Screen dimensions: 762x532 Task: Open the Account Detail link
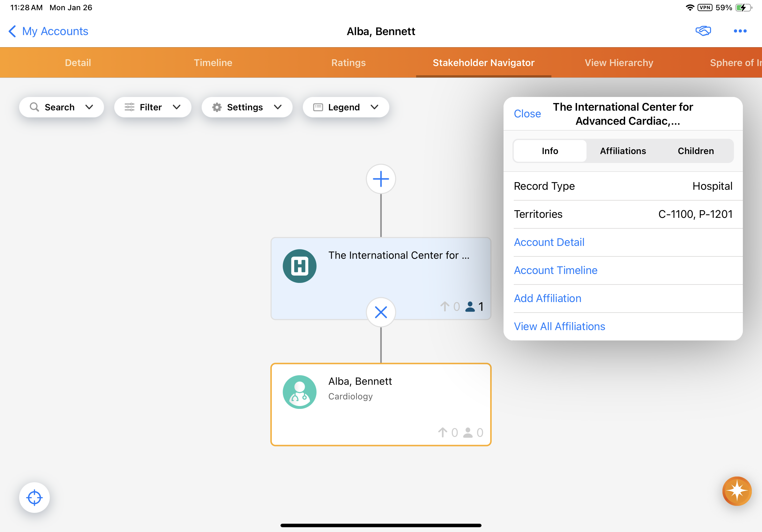click(x=549, y=242)
